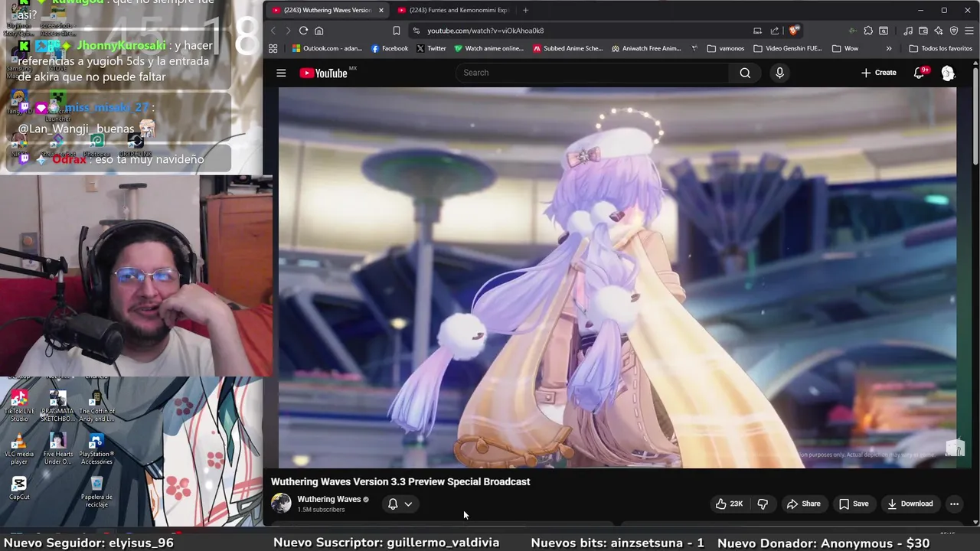Open more actions three-dot menu

pyautogui.click(x=954, y=504)
